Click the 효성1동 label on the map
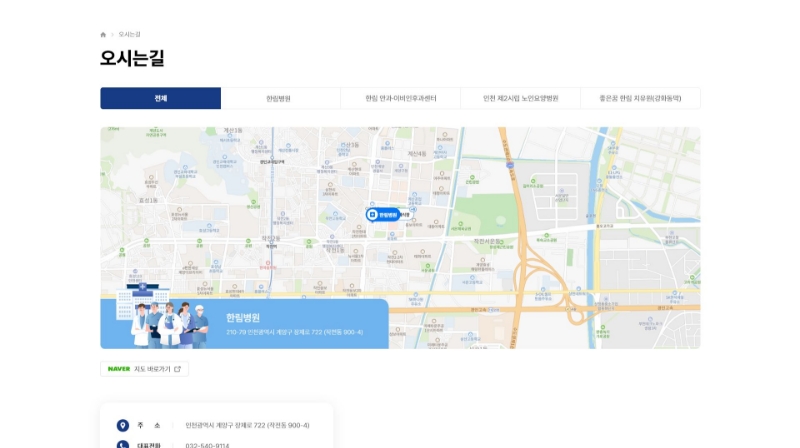Viewport: 800px width, 448px height. [148, 201]
